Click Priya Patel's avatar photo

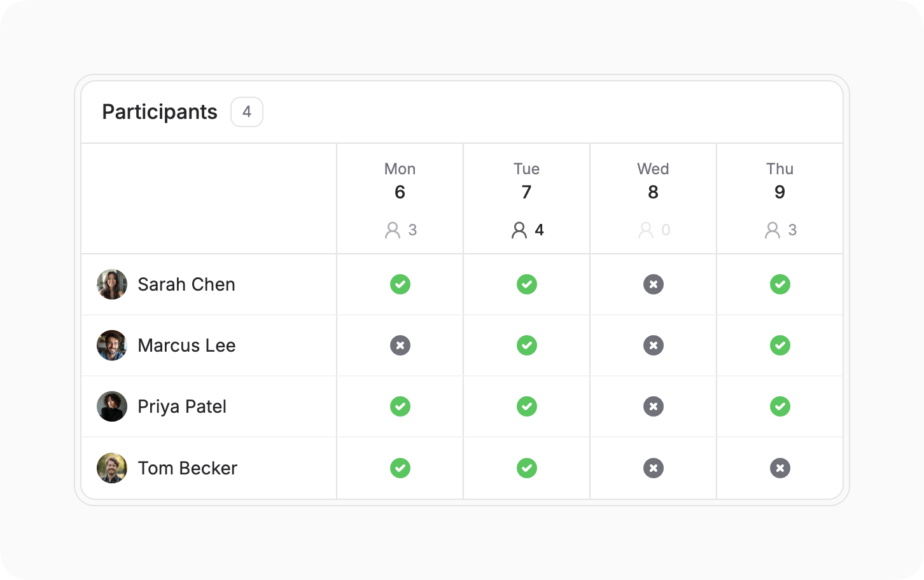[112, 406]
